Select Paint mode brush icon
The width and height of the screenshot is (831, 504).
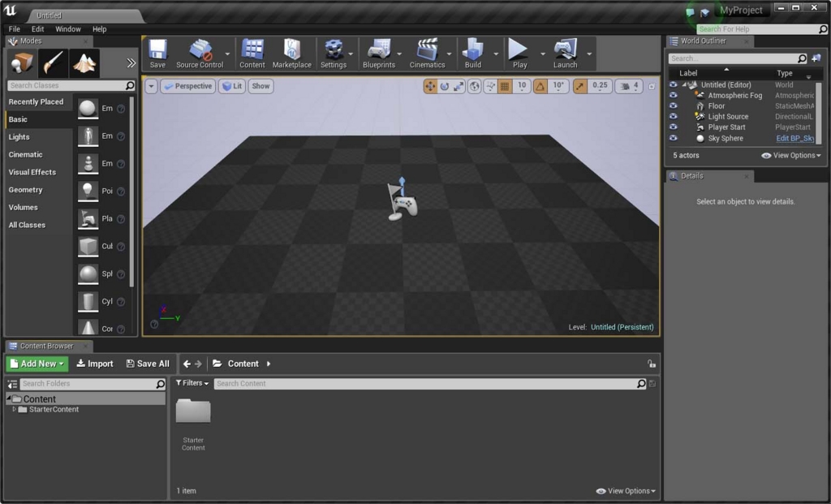pos(53,63)
